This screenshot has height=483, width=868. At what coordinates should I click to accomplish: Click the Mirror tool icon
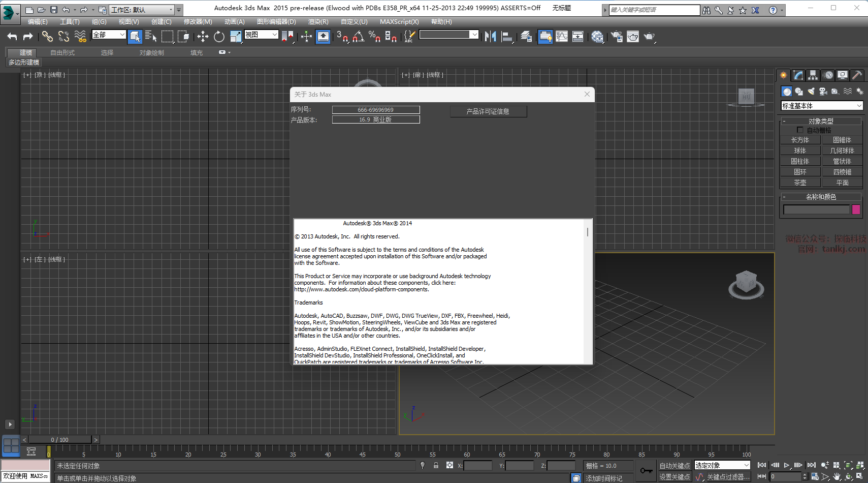pos(490,36)
